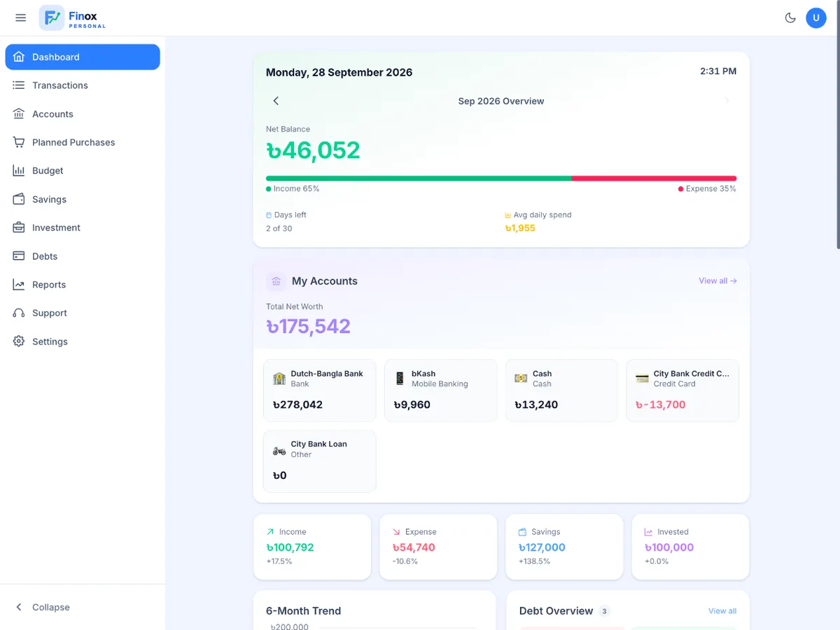Click the Savings stat card ৳127,000
Screen dimensions: 840x630
click(564, 547)
